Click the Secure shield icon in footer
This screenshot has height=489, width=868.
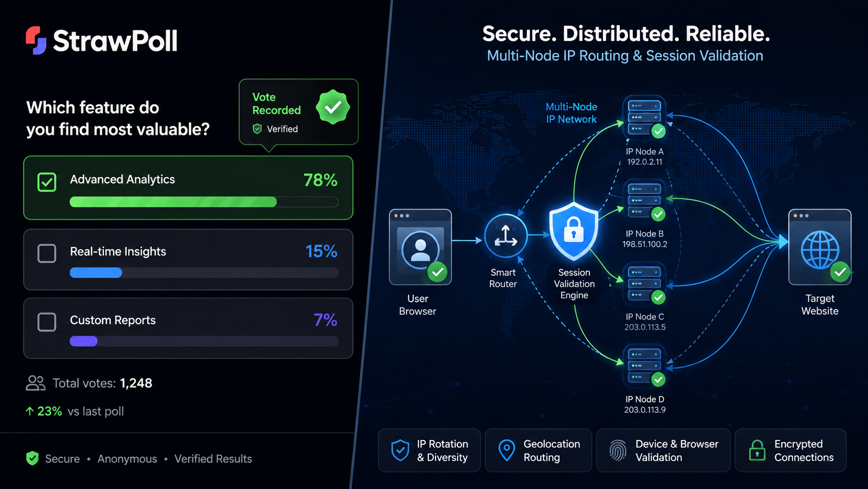[32, 458]
